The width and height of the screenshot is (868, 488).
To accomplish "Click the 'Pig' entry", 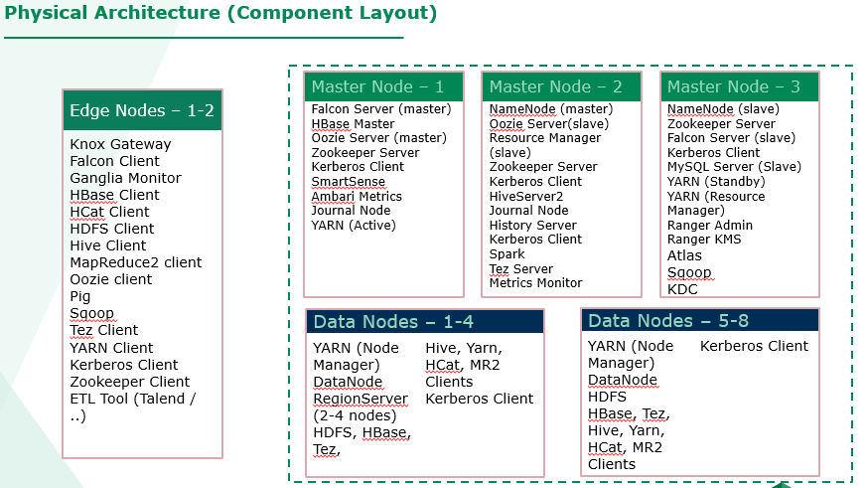I will point(79,297).
